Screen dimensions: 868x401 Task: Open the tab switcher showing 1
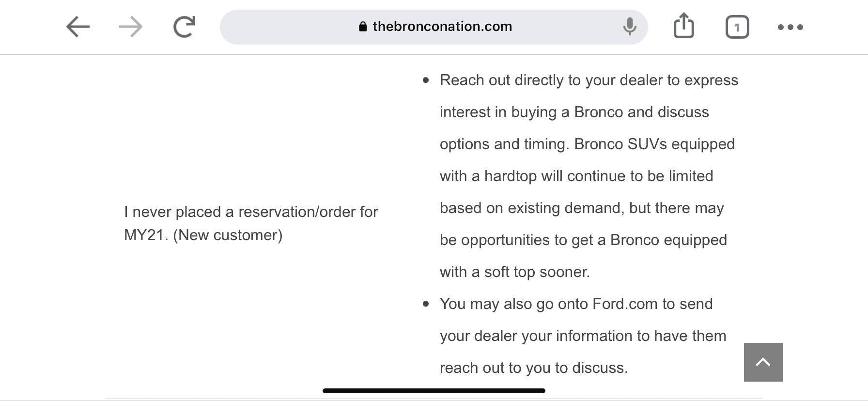(x=737, y=27)
